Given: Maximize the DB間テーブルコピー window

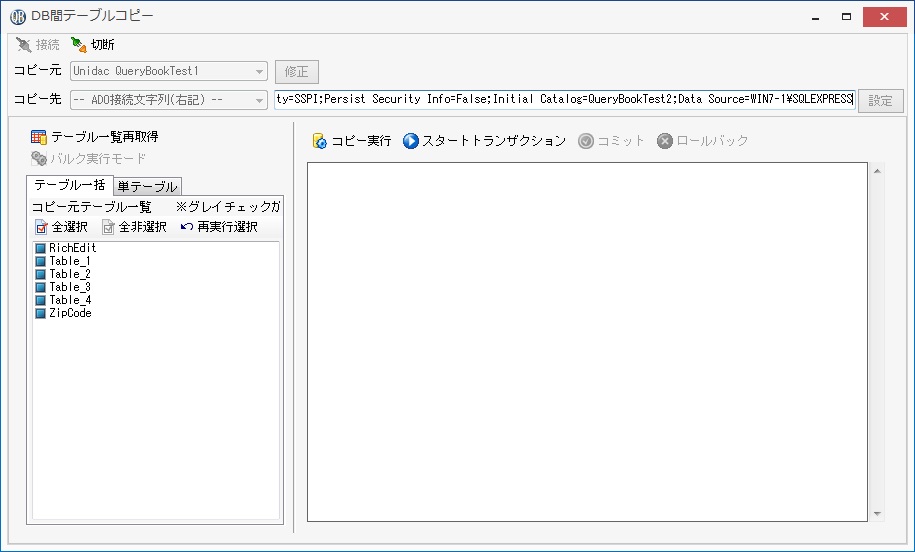Looking at the screenshot, I should 846,17.
